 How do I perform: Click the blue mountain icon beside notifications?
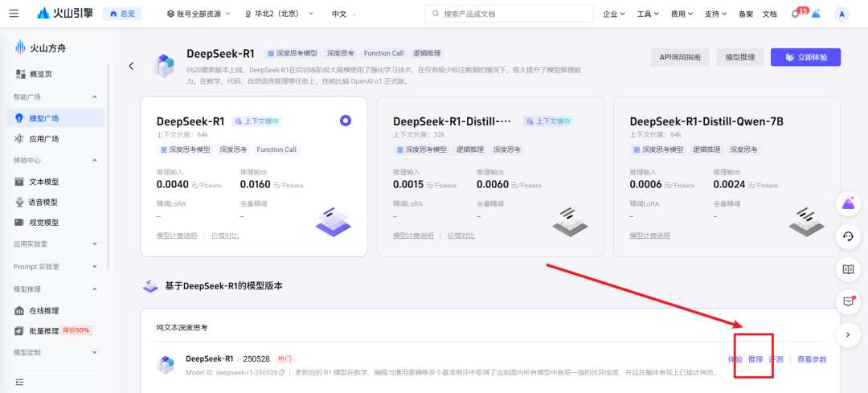pos(816,14)
